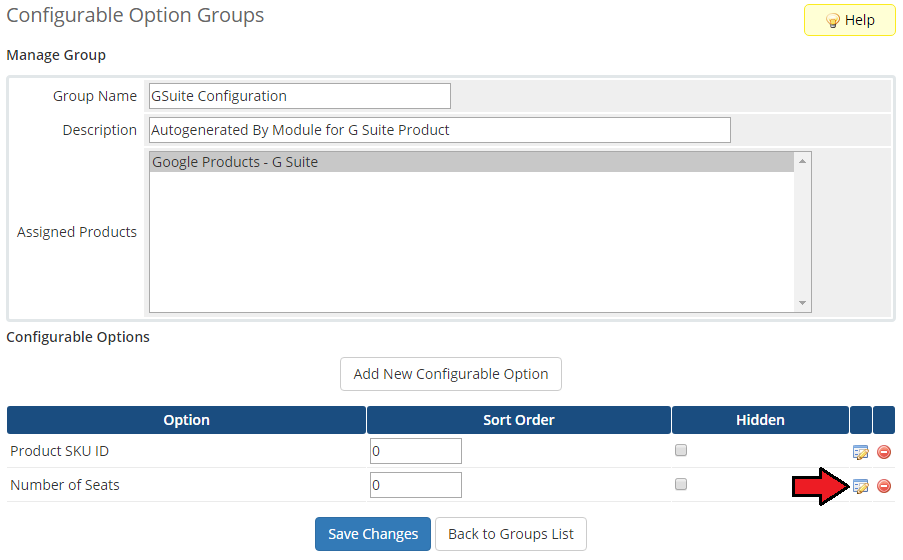This screenshot has width=903, height=560.
Task: Edit the Number of Seats option
Action: (x=860, y=486)
